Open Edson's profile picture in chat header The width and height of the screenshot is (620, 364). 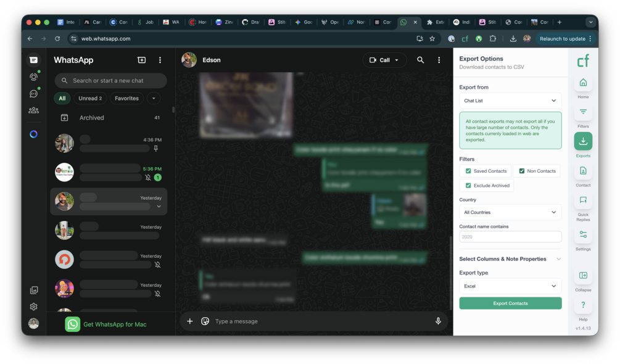(189, 60)
